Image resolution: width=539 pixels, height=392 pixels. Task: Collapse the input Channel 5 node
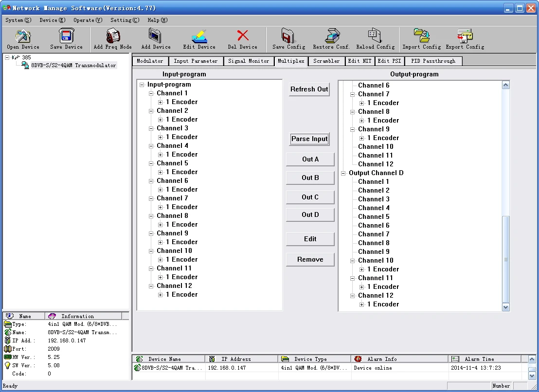[x=151, y=163]
